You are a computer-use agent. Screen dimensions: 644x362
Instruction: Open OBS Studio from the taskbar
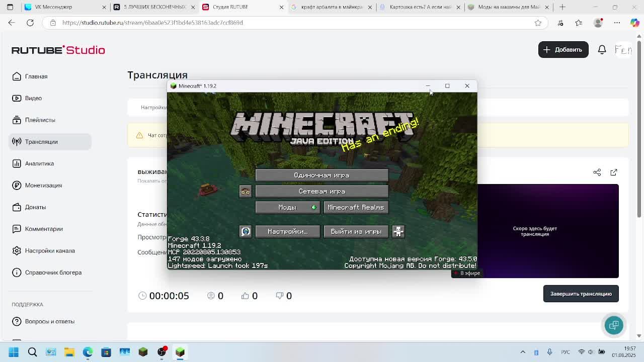[162, 352]
